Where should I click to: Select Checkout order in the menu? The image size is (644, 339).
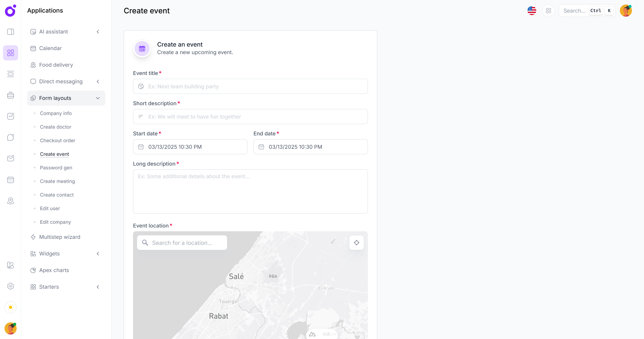[58, 140]
